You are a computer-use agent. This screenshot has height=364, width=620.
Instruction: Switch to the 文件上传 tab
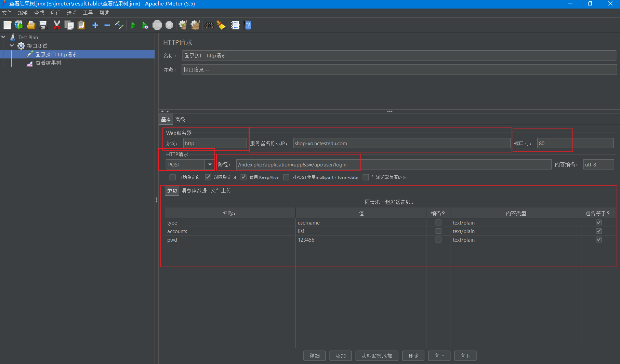(x=221, y=190)
